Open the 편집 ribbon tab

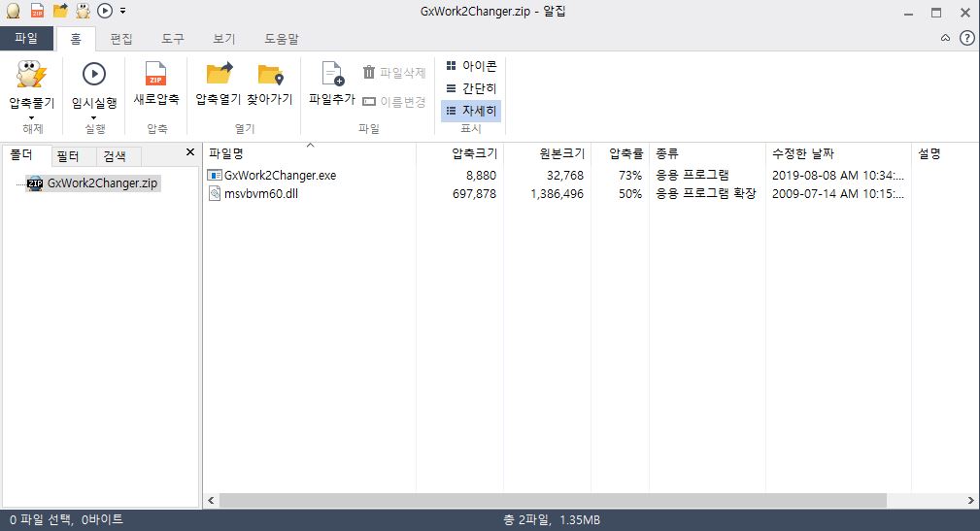point(121,39)
